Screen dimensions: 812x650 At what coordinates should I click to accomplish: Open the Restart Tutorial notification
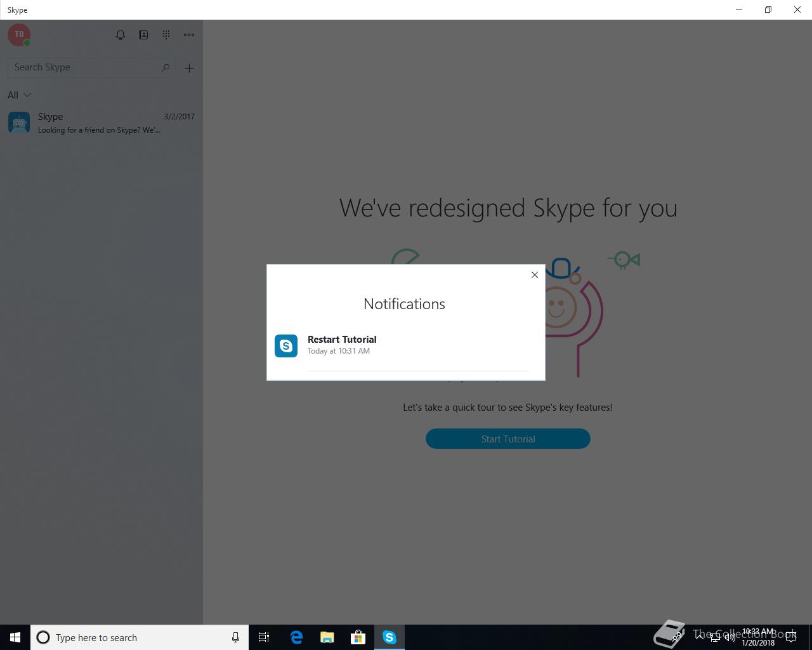click(406, 345)
